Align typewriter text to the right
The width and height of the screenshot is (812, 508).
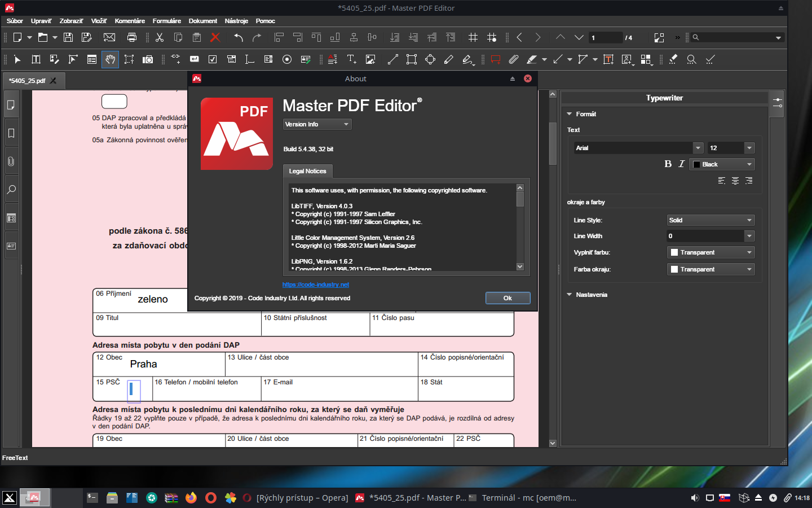pos(749,181)
